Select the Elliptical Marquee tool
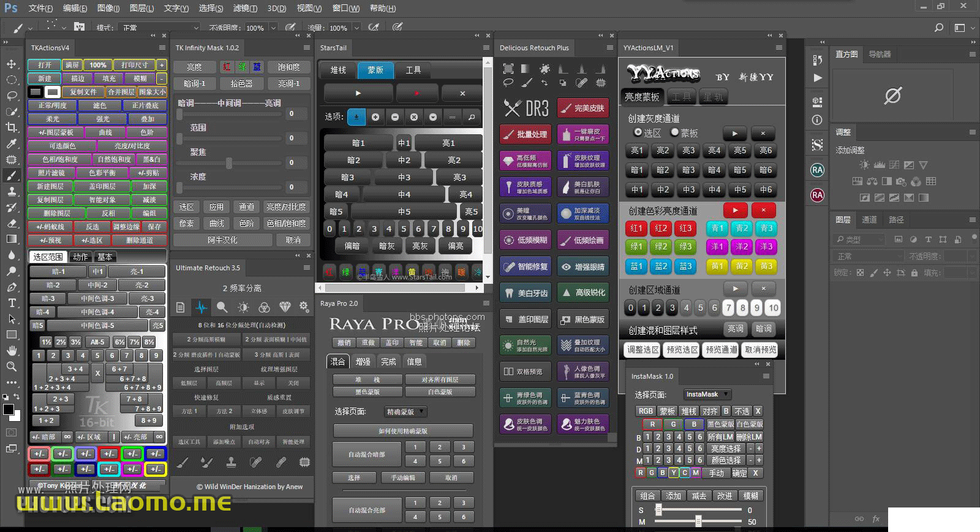Screen dimensions: 980x532 point(12,80)
